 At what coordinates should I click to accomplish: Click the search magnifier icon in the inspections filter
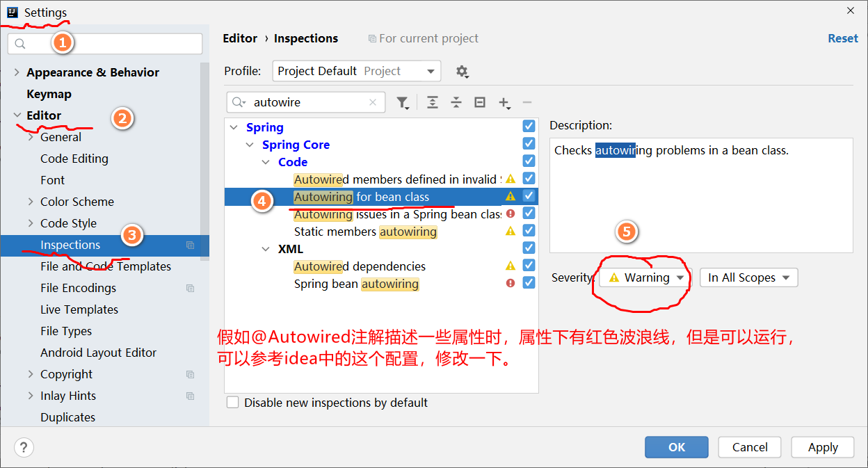(239, 102)
